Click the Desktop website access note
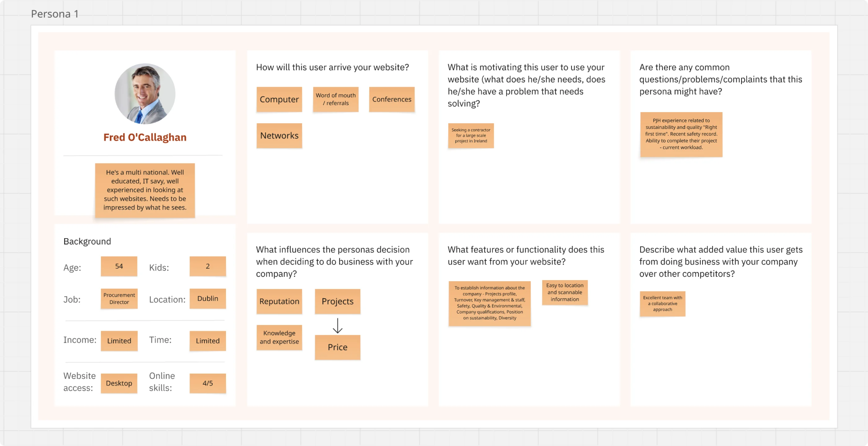The image size is (868, 446). tap(119, 383)
